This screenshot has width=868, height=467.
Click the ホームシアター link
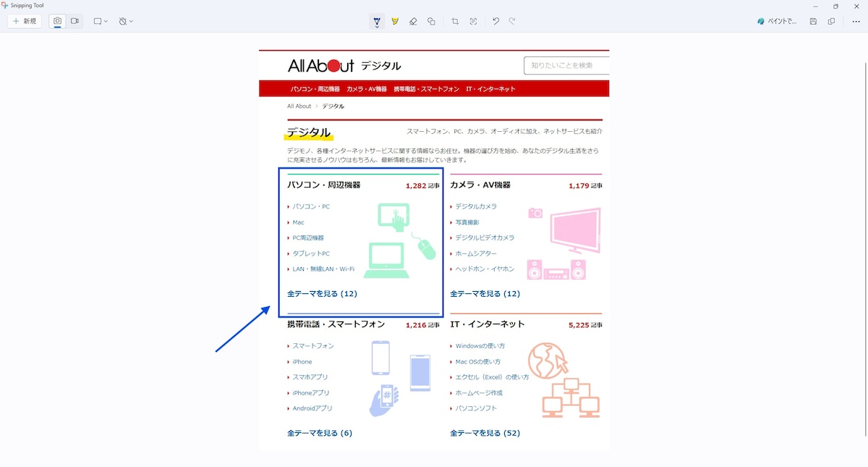[476, 253]
